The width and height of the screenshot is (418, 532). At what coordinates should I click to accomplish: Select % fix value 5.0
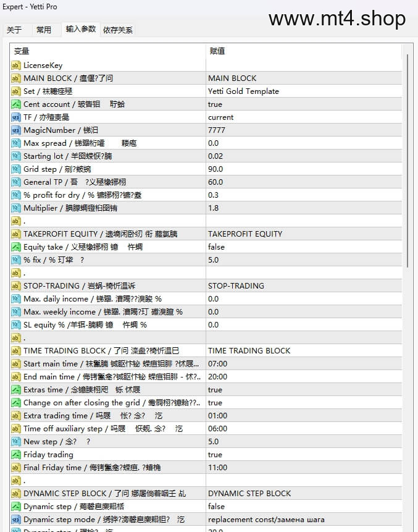click(303, 260)
